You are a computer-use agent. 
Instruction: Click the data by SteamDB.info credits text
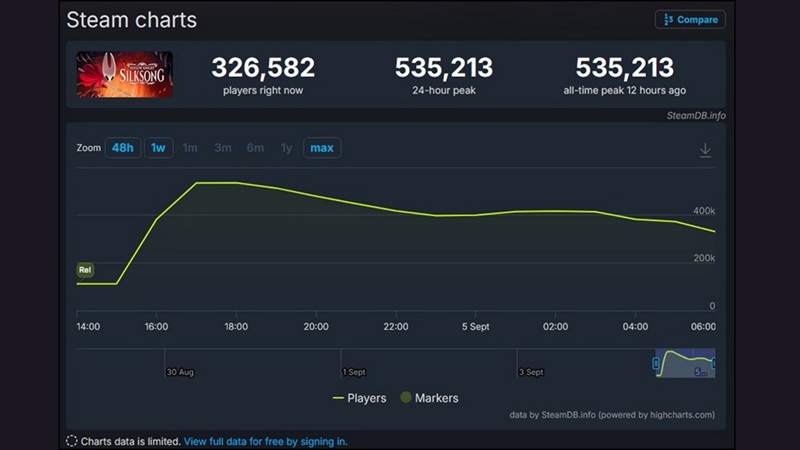click(612, 415)
